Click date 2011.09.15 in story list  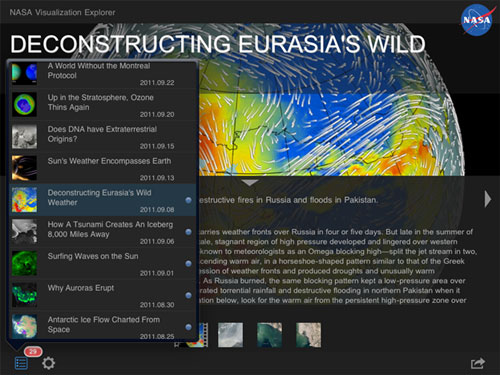click(157, 146)
